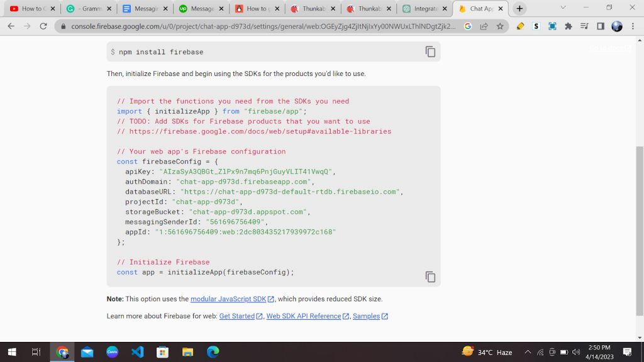Expand the taskbar hidden icons chevron
This screenshot has width=644, height=362.
pyautogui.click(x=528, y=352)
